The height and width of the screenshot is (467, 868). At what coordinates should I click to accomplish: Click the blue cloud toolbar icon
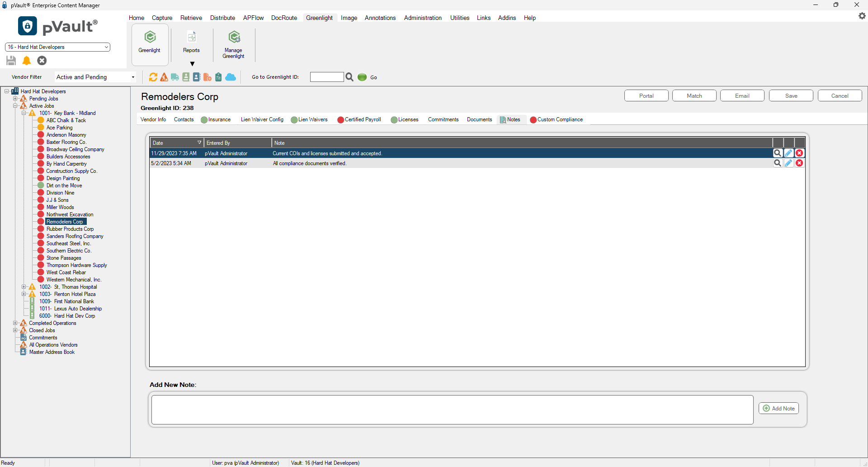(231, 77)
